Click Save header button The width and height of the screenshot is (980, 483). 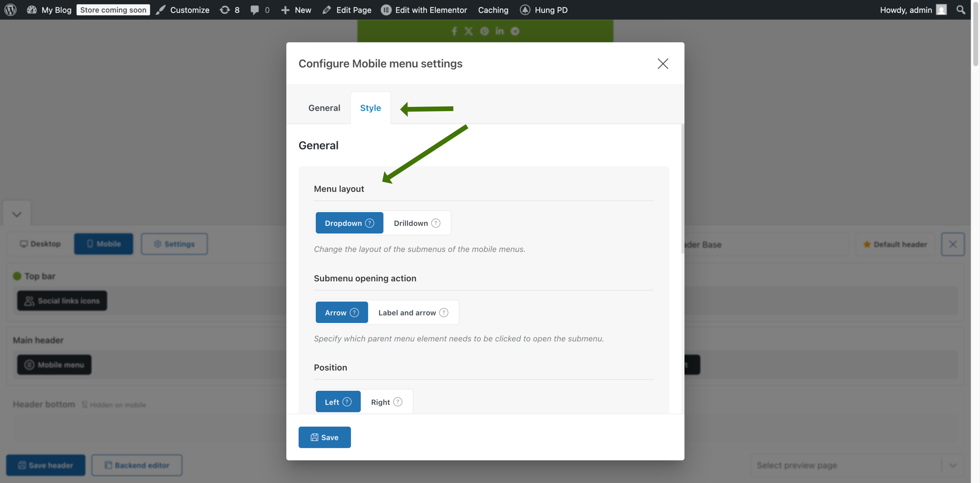tap(46, 465)
